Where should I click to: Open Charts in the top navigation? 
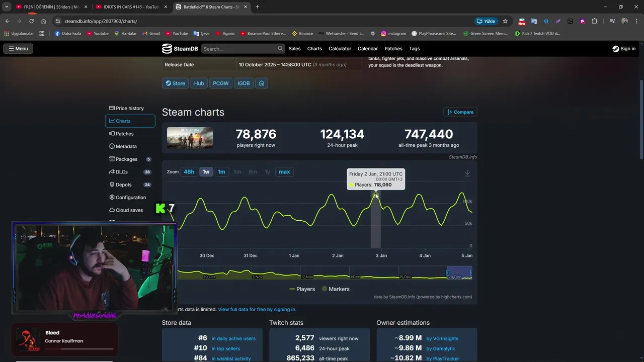click(x=314, y=49)
